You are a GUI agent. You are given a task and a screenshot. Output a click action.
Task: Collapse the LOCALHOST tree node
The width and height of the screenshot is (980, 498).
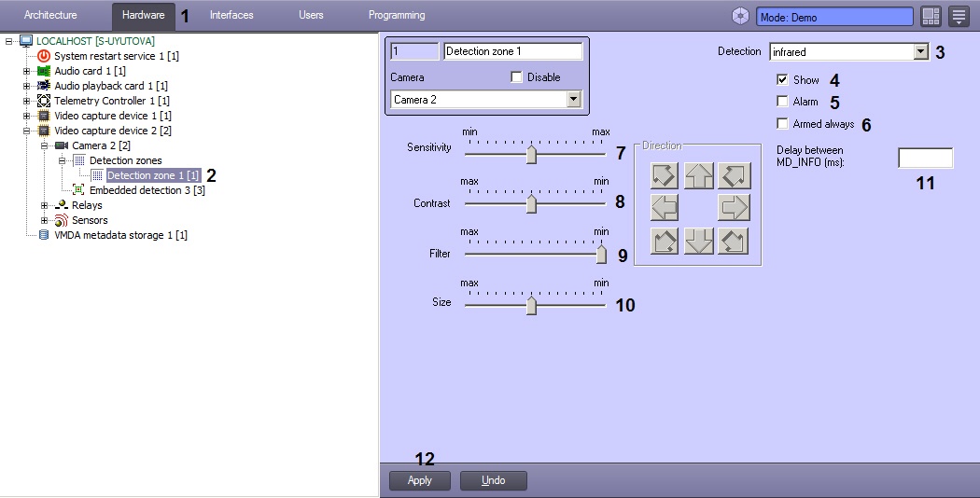[x=8, y=41]
